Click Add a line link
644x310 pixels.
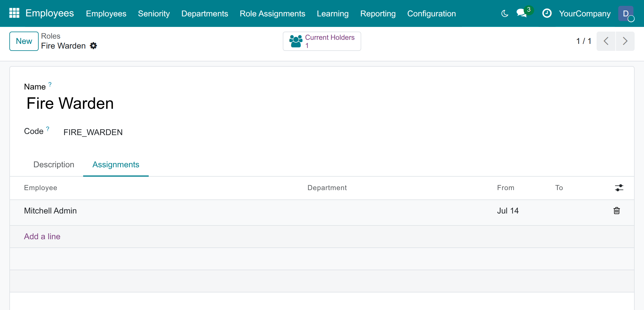coord(42,236)
